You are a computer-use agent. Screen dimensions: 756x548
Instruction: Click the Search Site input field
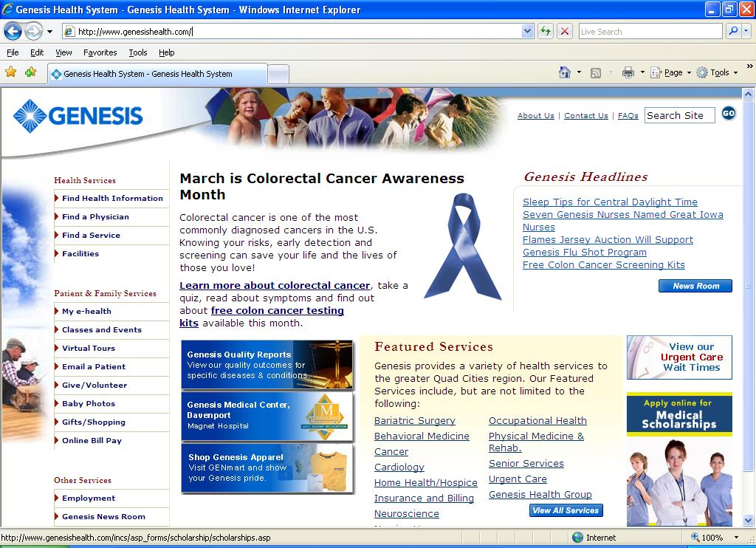pos(679,115)
